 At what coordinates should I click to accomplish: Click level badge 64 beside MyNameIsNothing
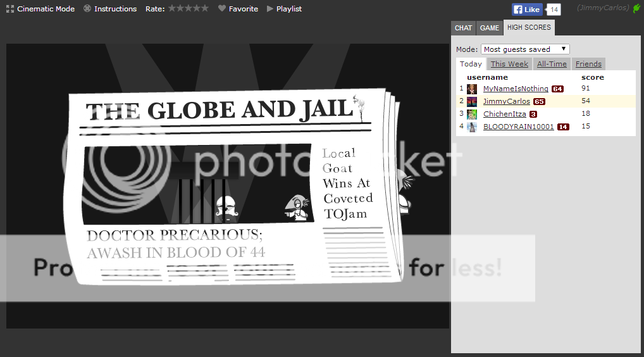tap(557, 89)
